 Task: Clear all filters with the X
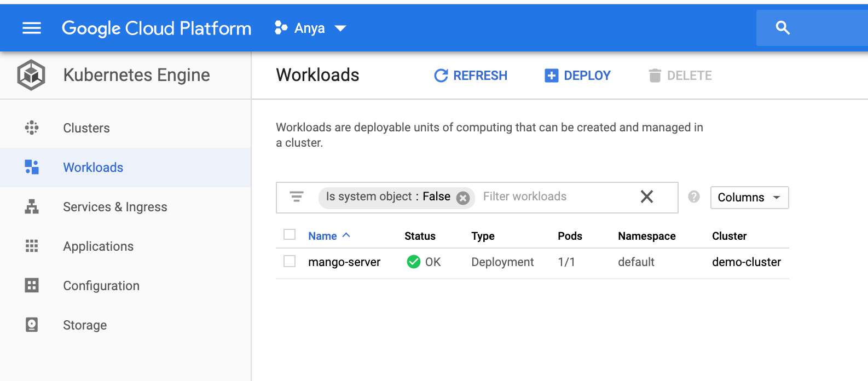point(647,197)
